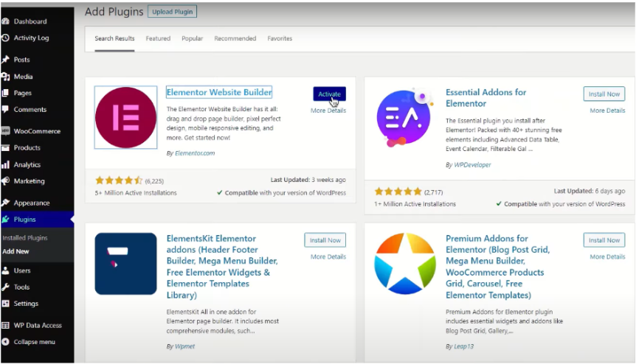Open the Essential Addons EA logo thumbnail

click(404, 117)
